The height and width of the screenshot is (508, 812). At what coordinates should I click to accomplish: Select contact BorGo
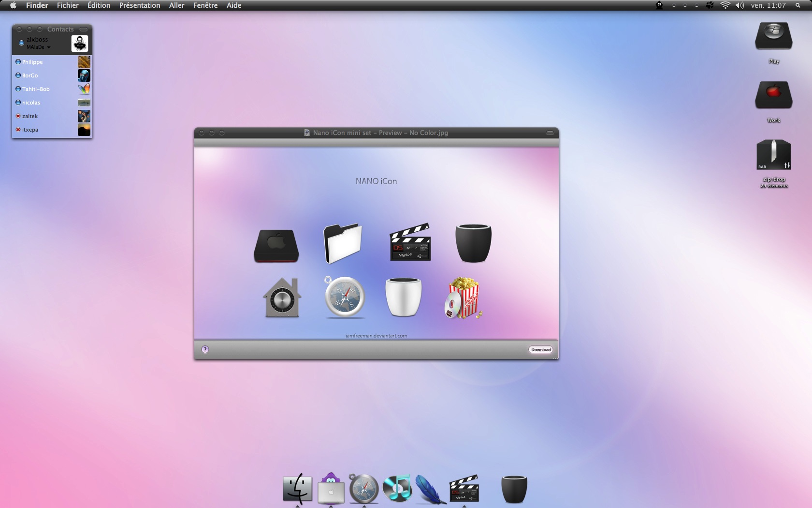click(x=52, y=75)
